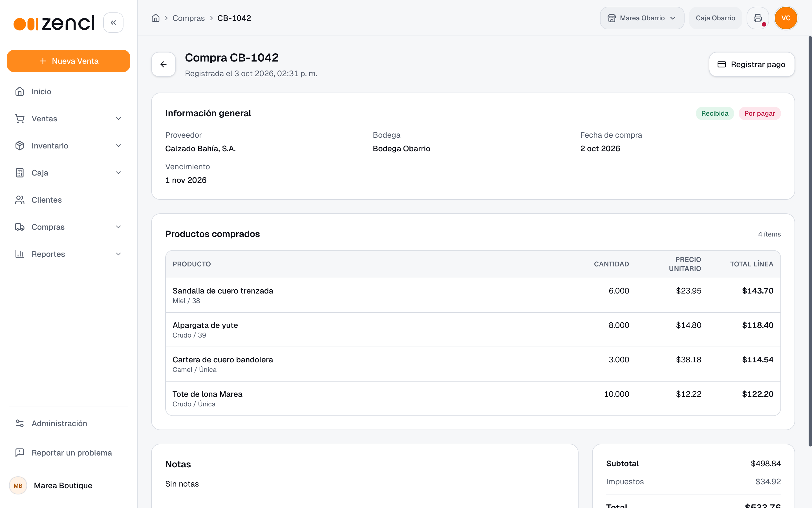Click the page vertical scrollbar

pos(810,241)
